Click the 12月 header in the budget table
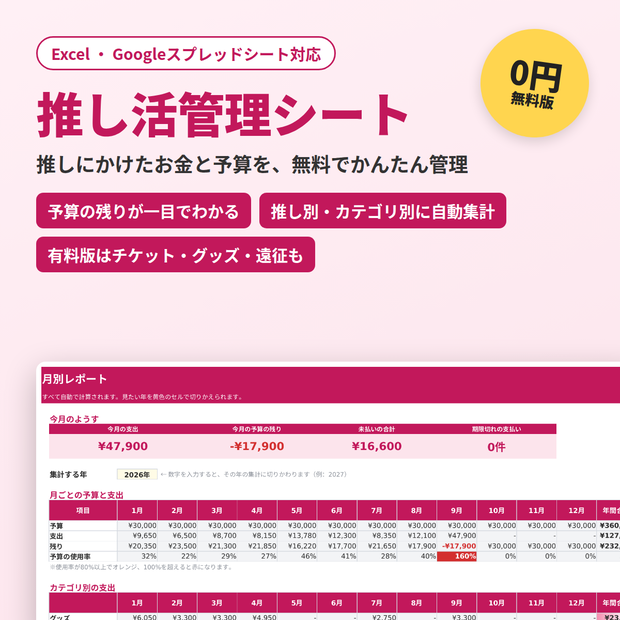Image resolution: width=620 pixels, height=620 pixels. point(576,510)
